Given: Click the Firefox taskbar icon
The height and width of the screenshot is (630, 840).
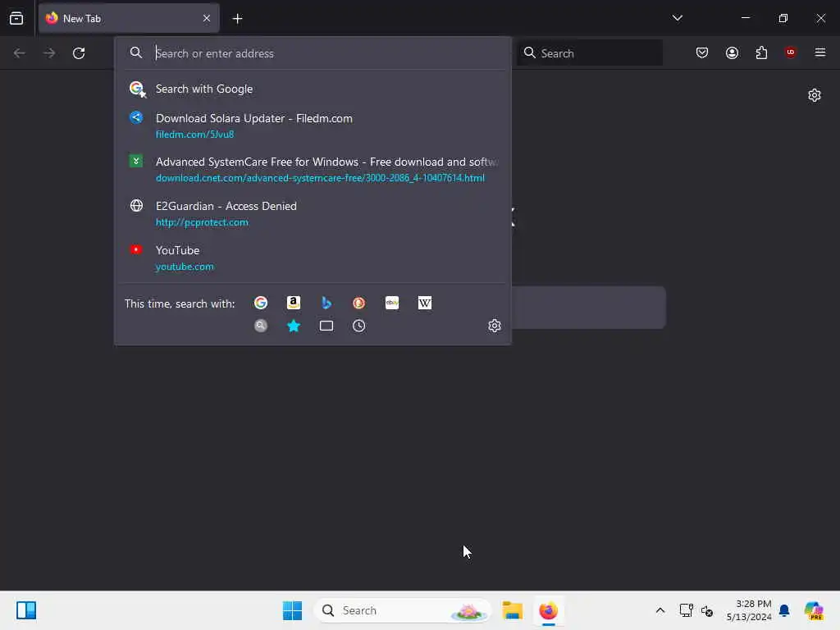Looking at the screenshot, I should [x=548, y=610].
